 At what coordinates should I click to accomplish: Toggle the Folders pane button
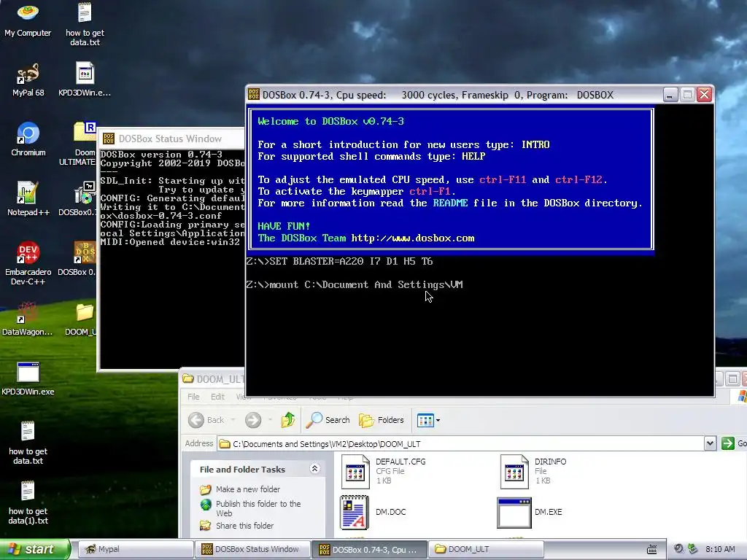pos(381,420)
